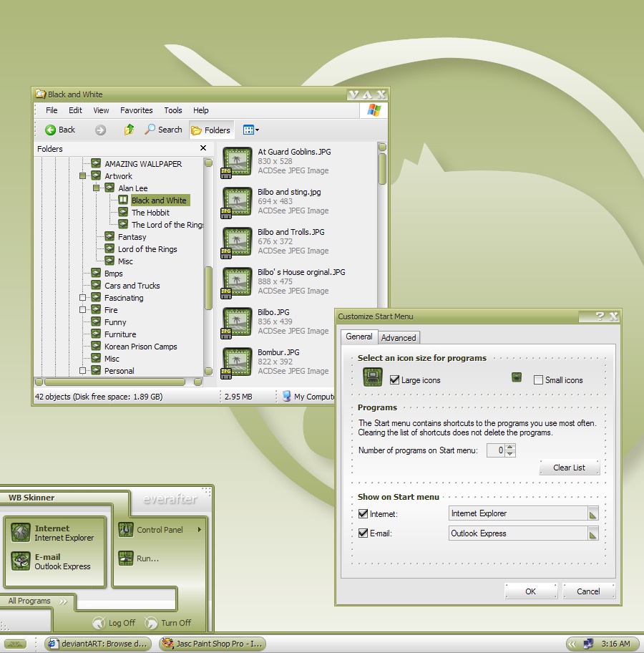Viewport: 644px width, 653px height.
Task: Collapse the Alan Lee folder tree node
Action: [96, 188]
